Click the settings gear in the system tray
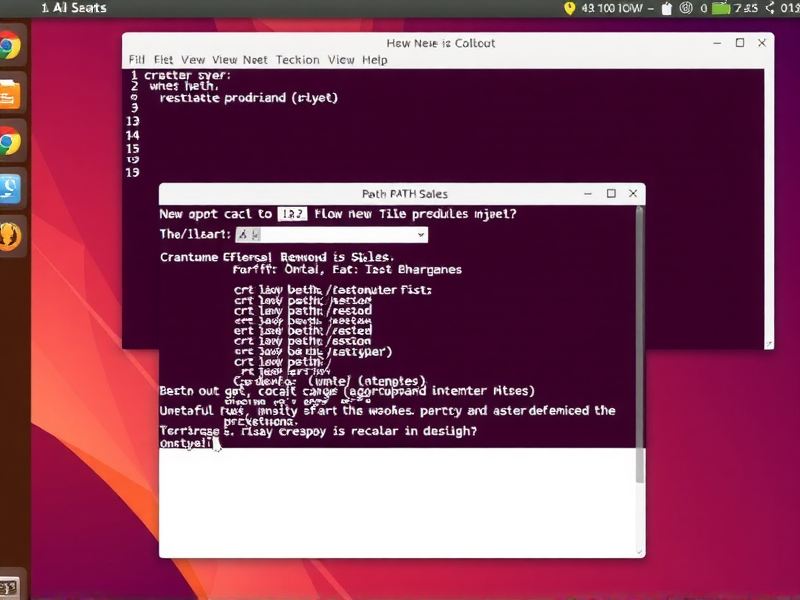This screenshot has height=600, width=800. coord(684,8)
